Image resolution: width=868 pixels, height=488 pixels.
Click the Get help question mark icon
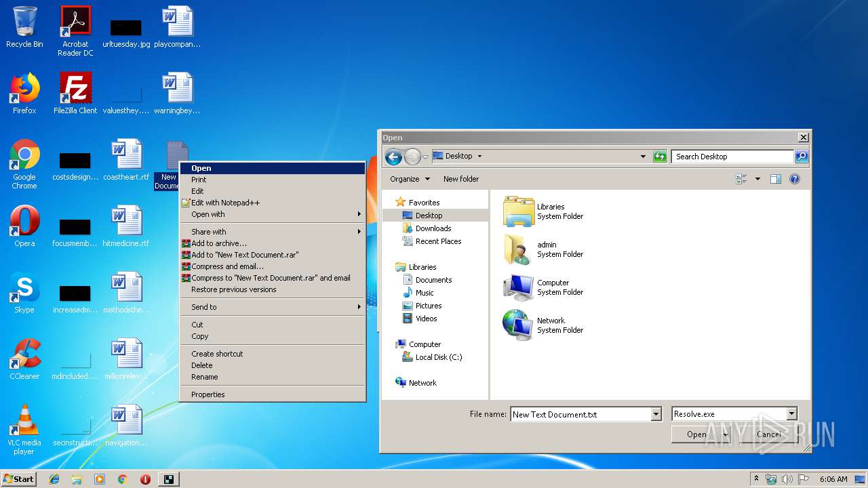(795, 179)
